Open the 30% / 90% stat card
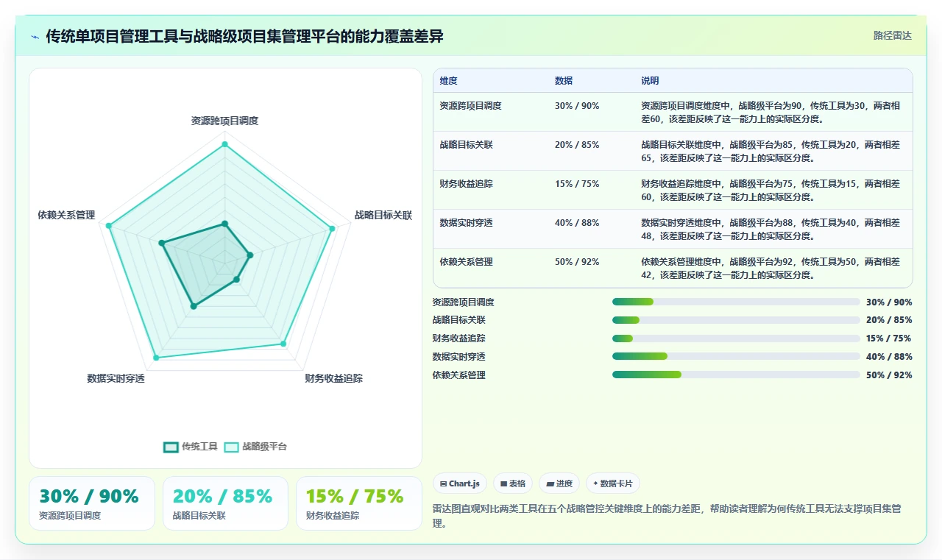Viewport: 942px width, 560px height. 92,503
